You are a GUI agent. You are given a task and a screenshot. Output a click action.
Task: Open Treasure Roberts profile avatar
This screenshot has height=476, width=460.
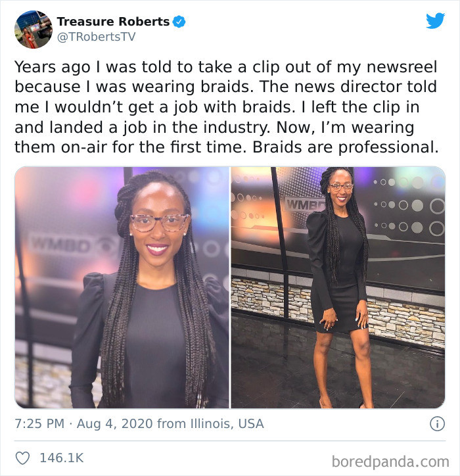(x=34, y=30)
